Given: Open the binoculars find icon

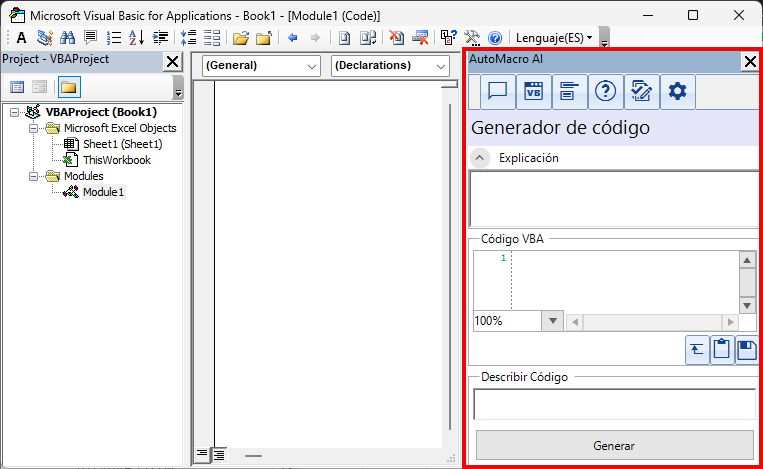Looking at the screenshot, I should point(67,37).
